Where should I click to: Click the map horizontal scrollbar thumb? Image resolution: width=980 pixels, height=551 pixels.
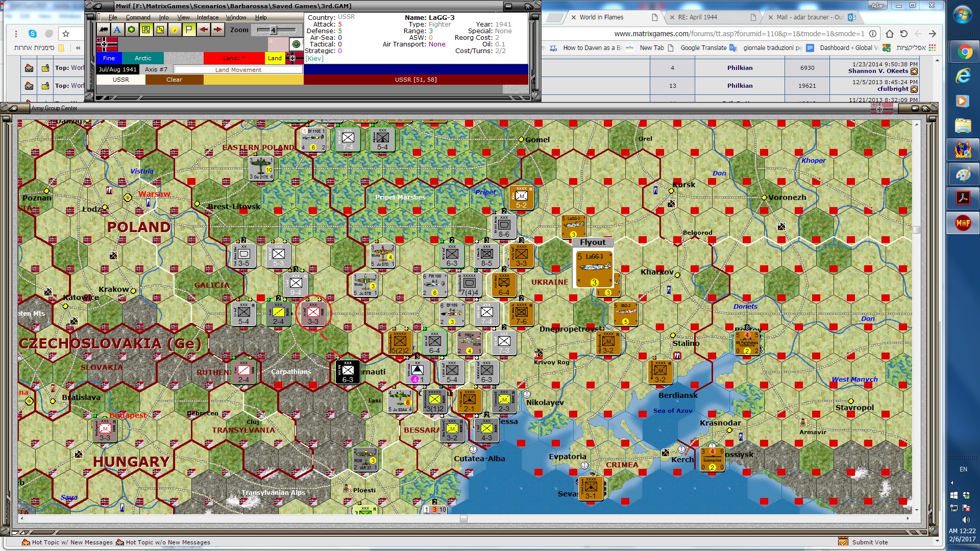(x=463, y=519)
